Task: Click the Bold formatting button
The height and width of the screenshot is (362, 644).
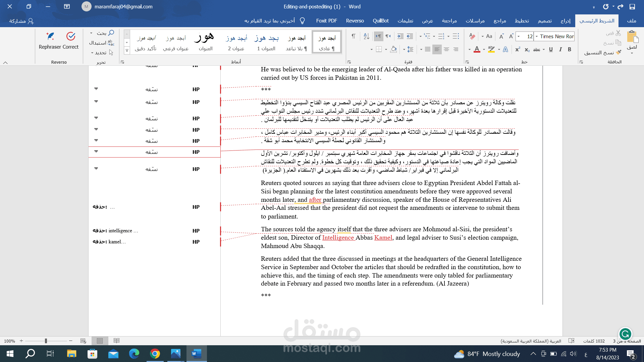Action: [x=570, y=50]
